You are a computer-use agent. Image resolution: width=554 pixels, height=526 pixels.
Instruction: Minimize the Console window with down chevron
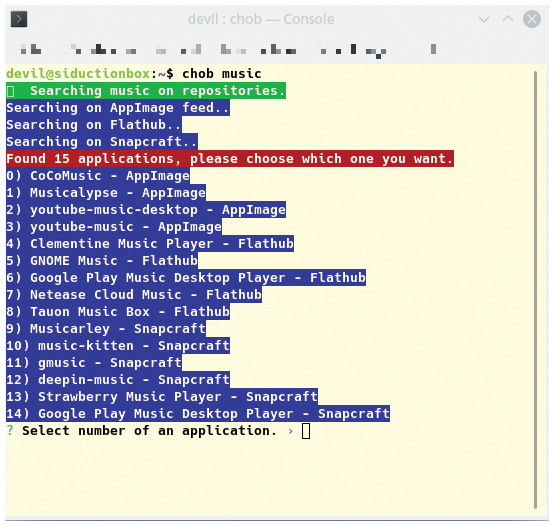[x=484, y=19]
